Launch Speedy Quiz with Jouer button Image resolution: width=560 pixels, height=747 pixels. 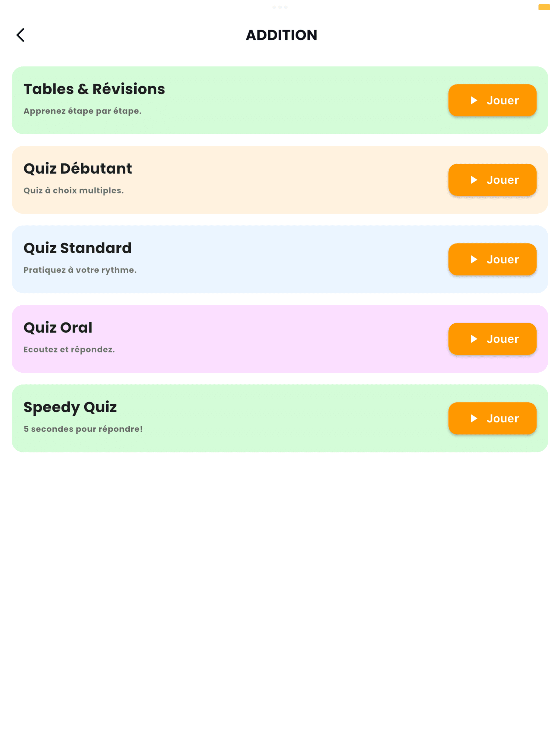tap(492, 418)
